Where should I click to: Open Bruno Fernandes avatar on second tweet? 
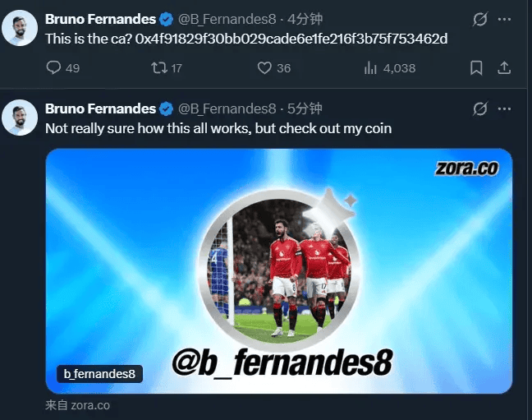pos(20,118)
